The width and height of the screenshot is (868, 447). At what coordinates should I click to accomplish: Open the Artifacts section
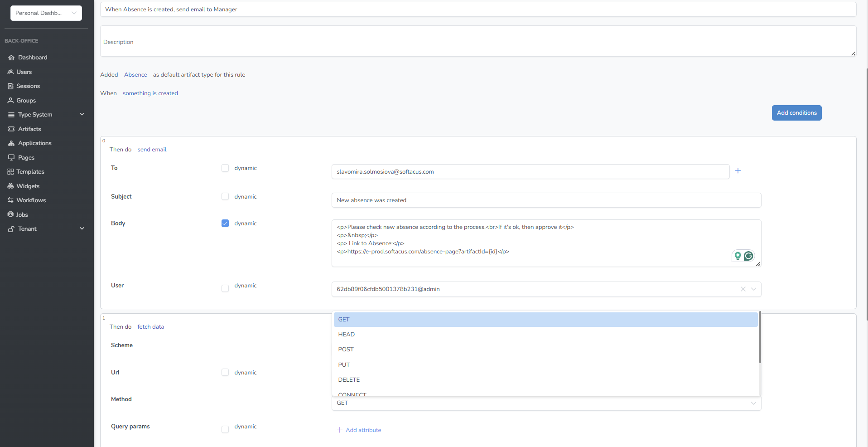coord(30,129)
